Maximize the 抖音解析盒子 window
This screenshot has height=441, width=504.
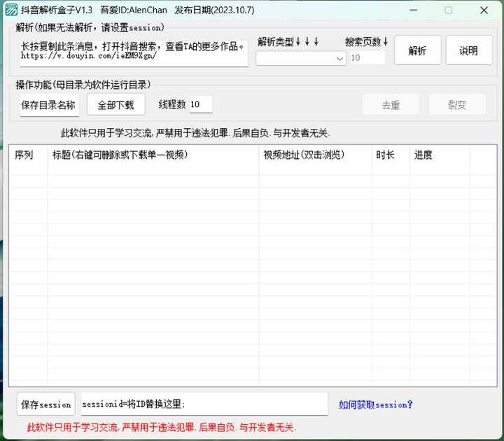point(449,10)
